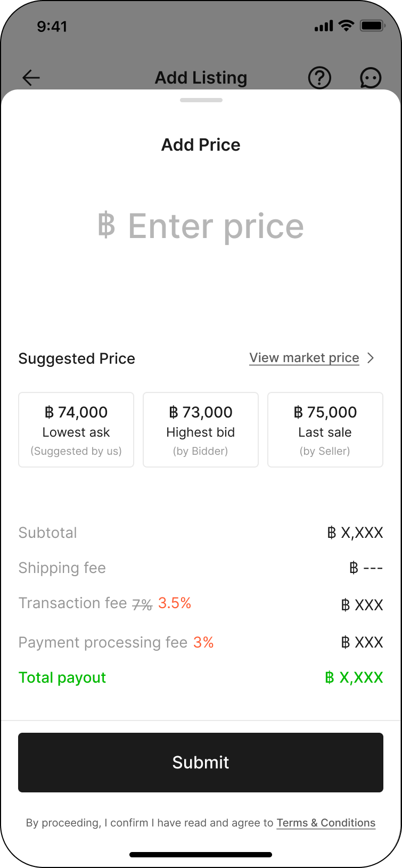Tap the sheet drag handle bar
Image resolution: width=402 pixels, height=868 pixels.
coord(201,100)
